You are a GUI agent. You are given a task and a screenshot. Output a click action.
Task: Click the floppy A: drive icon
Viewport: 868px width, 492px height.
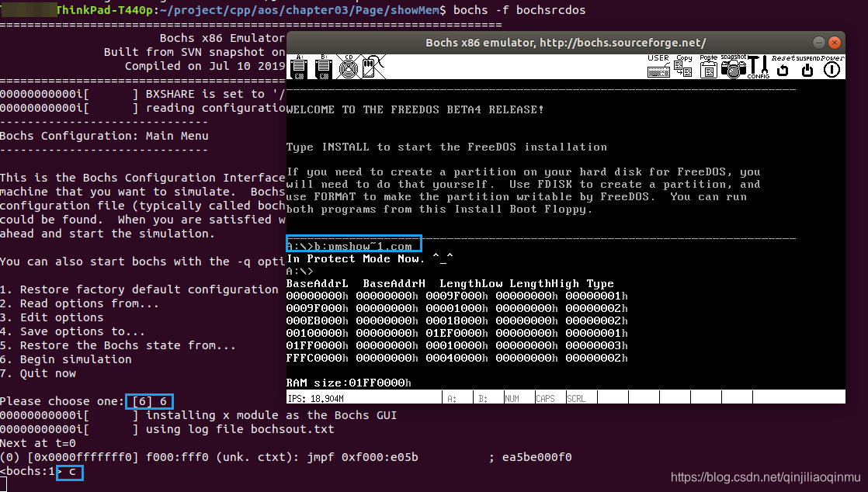300,67
